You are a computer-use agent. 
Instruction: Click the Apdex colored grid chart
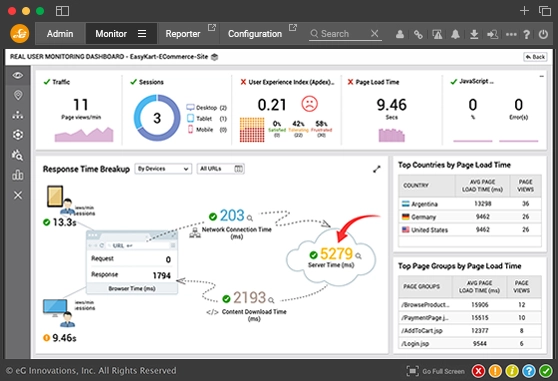(252, 130)
